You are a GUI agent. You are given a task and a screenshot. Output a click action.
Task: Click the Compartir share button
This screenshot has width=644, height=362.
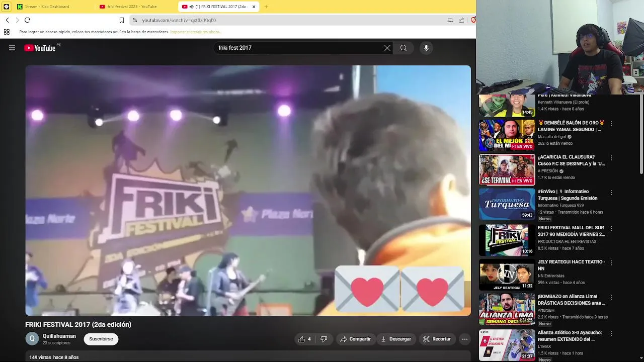356,339
